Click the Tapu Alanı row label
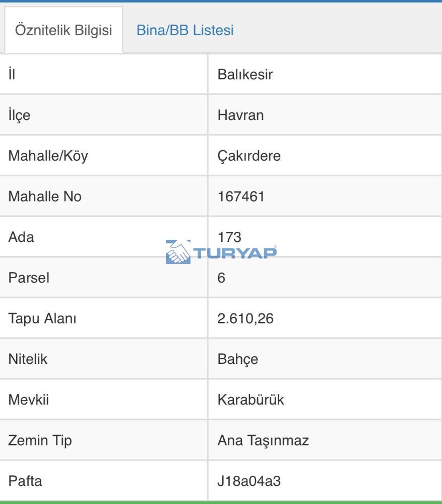 click(42, 319)
